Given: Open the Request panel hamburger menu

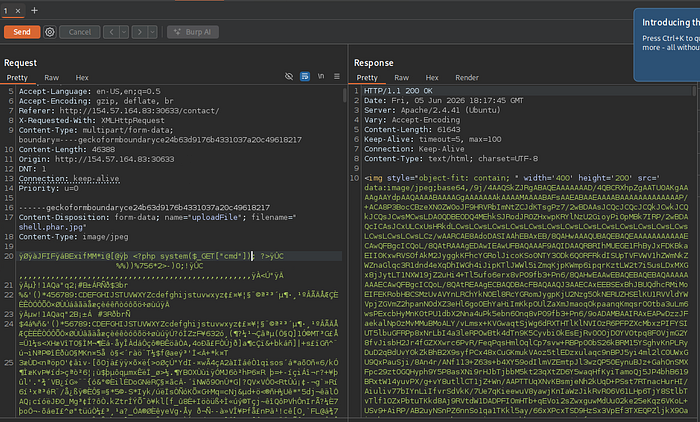Looking at the screenshot, I should pyautogui.click(x=337, y=76).
